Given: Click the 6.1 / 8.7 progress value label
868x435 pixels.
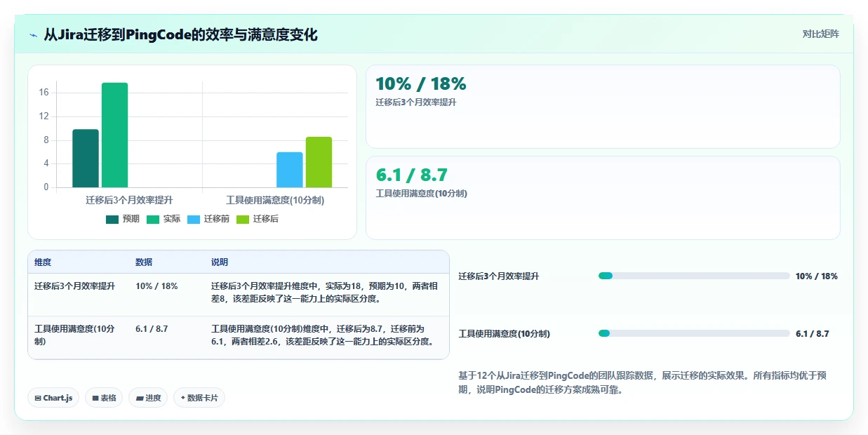Looking at the screenshot, I should (813, 334).
